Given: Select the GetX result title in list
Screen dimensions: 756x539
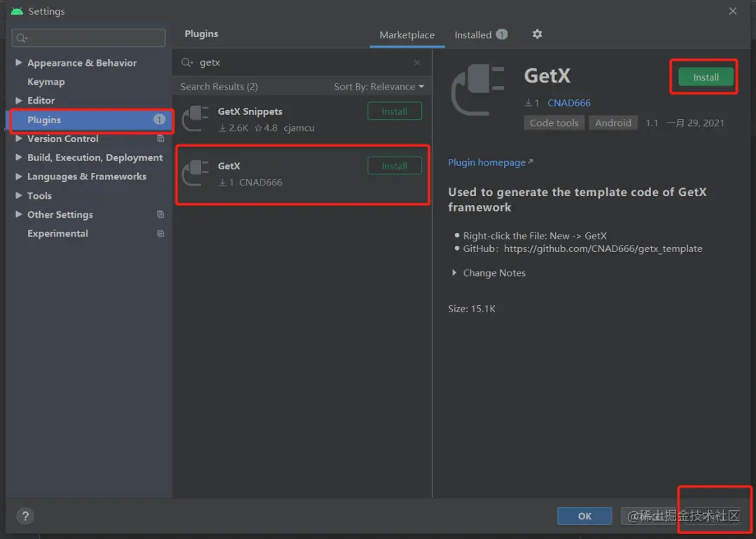Looking at the screenshot, I should (x=229, y=166).
